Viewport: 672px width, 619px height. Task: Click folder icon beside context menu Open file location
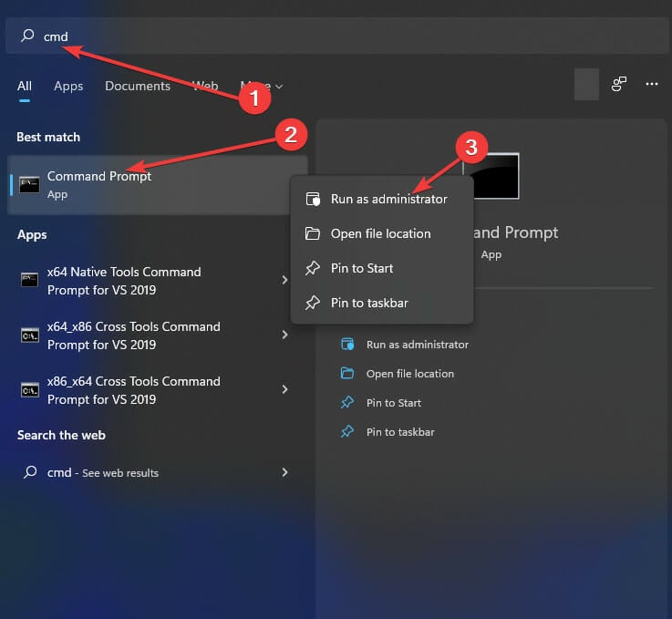(x=313, y=233)
